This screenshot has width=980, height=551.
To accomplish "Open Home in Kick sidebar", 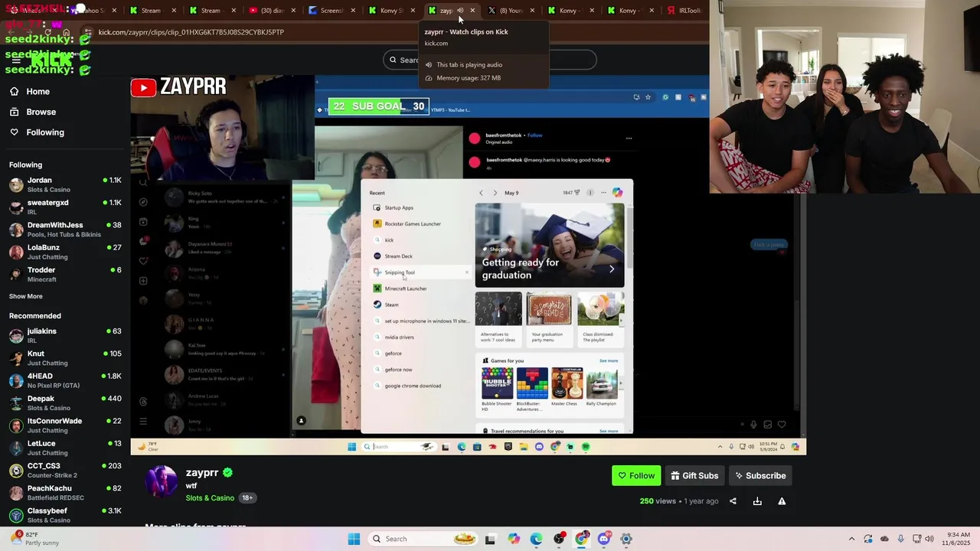I will tap(30, 92).
